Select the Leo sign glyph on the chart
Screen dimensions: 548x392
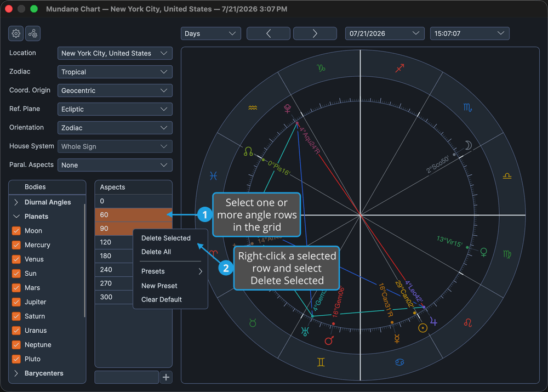tap(468, 323)
